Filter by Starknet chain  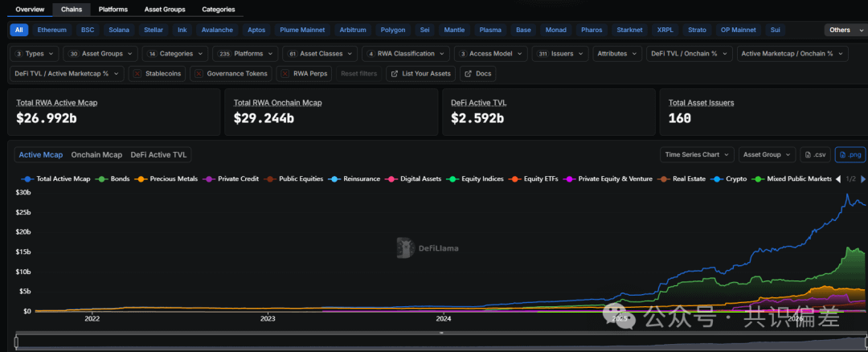tap(630, 30)
